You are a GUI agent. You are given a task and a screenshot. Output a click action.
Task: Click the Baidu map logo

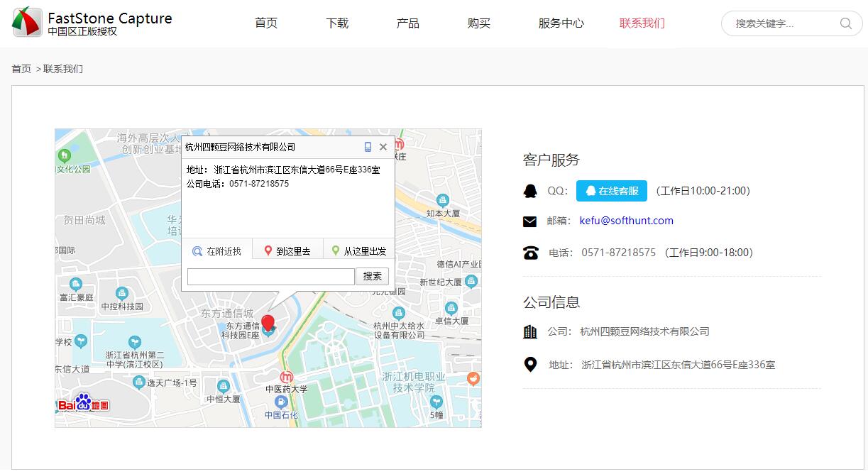83,404
